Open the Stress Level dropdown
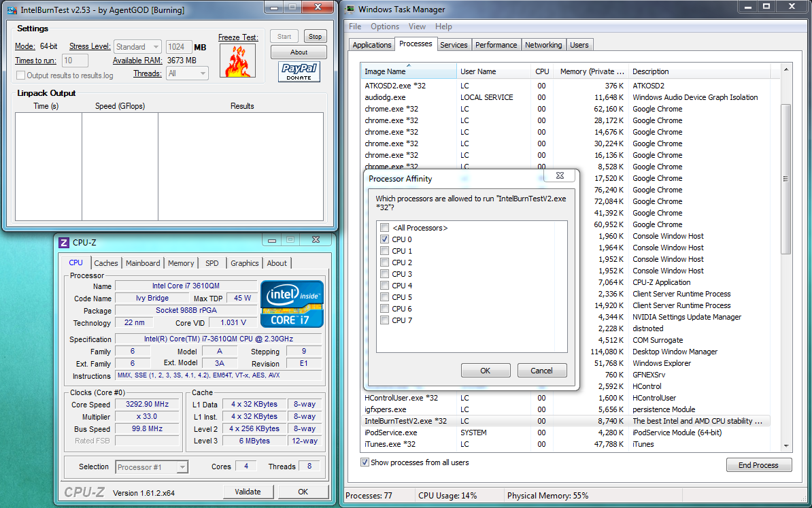Screen dimensions: 812x508 pos(138,47)
